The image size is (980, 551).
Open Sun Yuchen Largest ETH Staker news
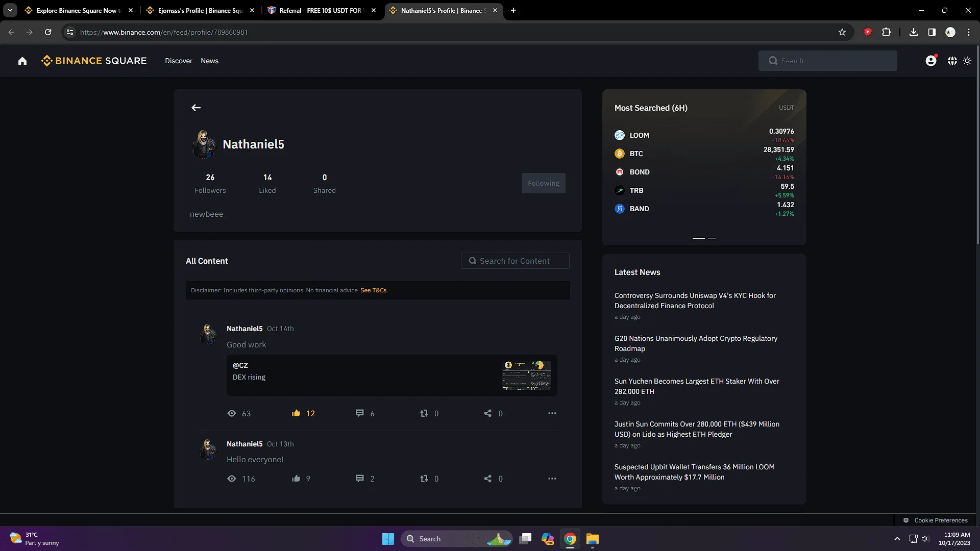[697, 386]
